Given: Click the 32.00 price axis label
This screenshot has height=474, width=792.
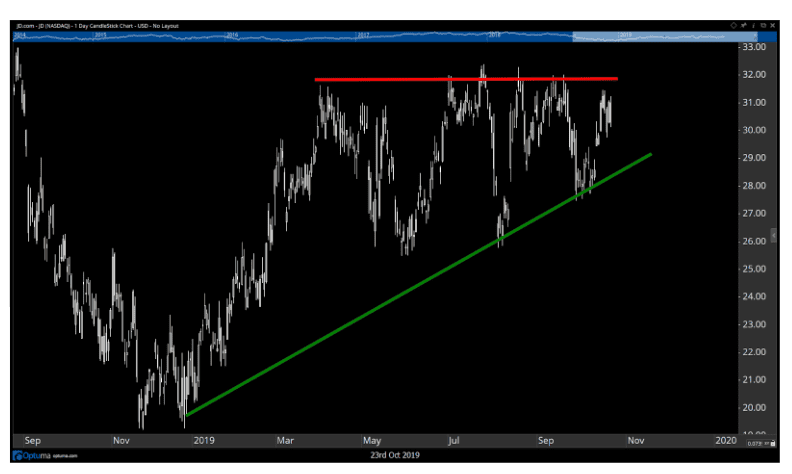Looking at the screenshot, I should click(754, 74).
